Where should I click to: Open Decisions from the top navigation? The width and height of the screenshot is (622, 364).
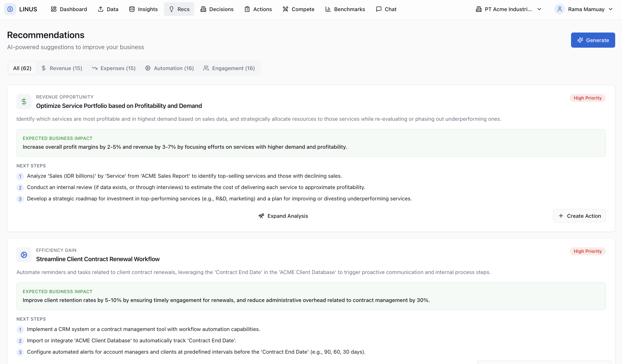[217, 9]
